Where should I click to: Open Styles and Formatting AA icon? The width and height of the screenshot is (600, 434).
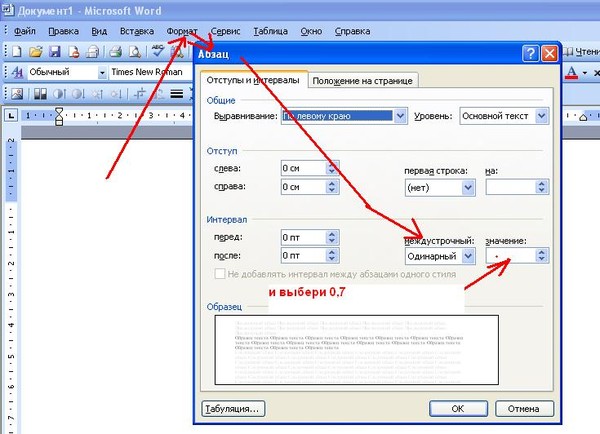pos(17,72)
